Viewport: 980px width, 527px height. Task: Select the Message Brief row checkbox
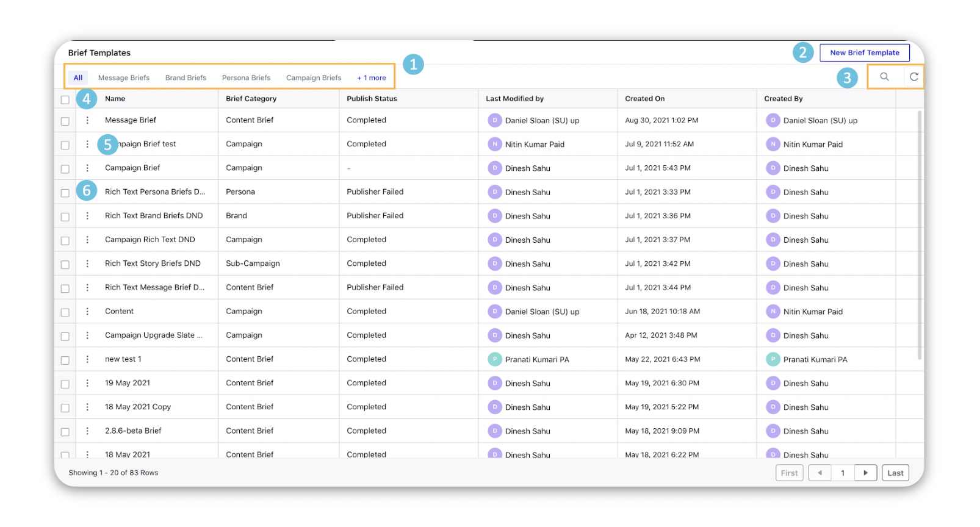tap(65, 121)
